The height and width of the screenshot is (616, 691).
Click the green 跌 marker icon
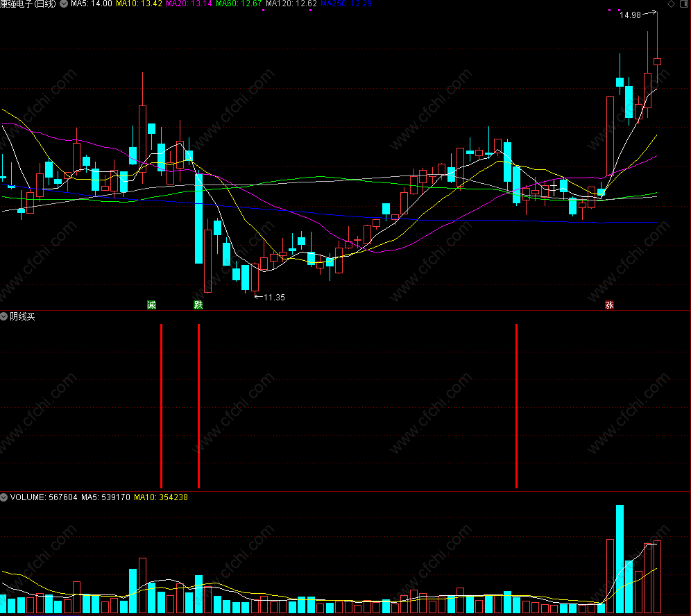coord(198,305)
